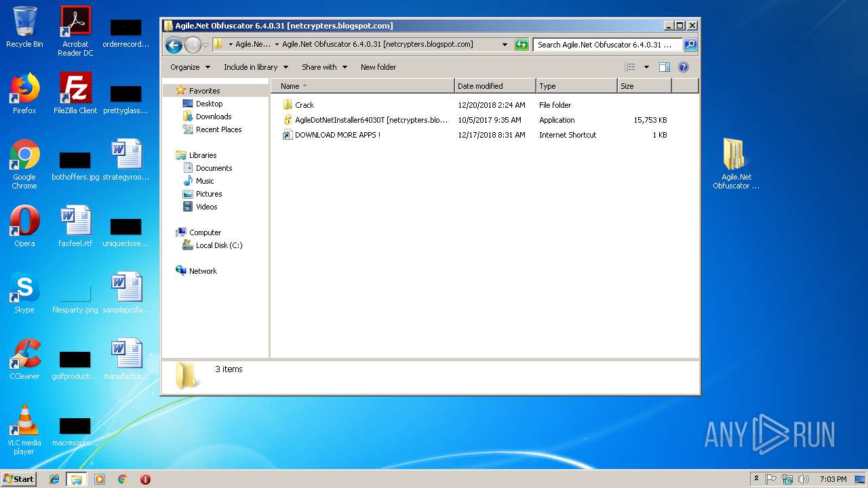Click Action Center flag tray icon
The height and width of the screenshot is (488, 868).
[771, 479]
